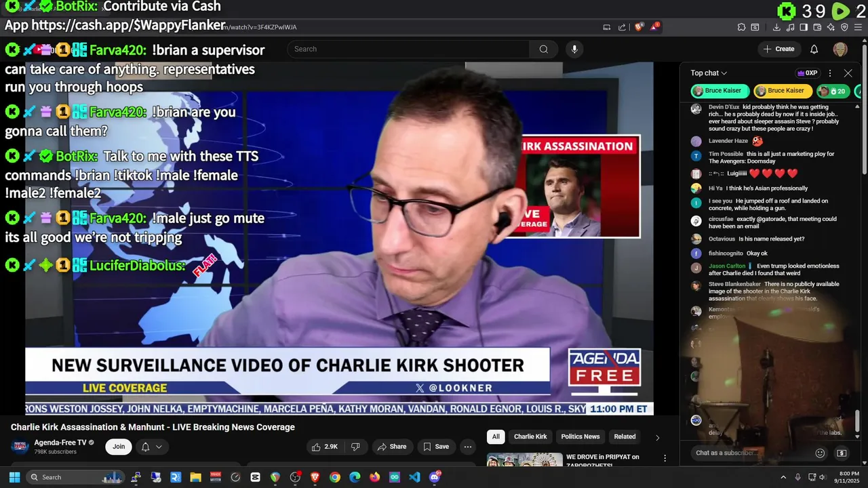The width and height of the screenshot is (868, 488).
Task: Open browser extensions puzzle icon
Action: [x=741, y=27]
